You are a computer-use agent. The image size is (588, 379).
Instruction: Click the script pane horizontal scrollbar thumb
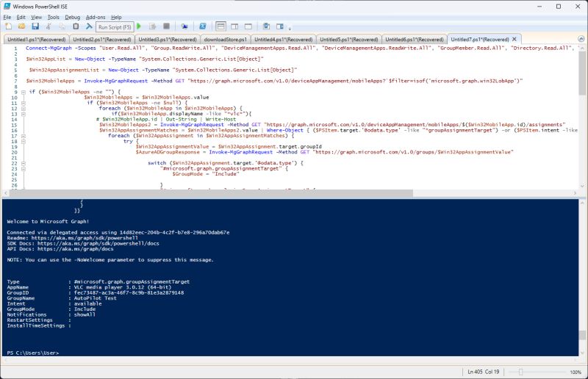[211, 193]
